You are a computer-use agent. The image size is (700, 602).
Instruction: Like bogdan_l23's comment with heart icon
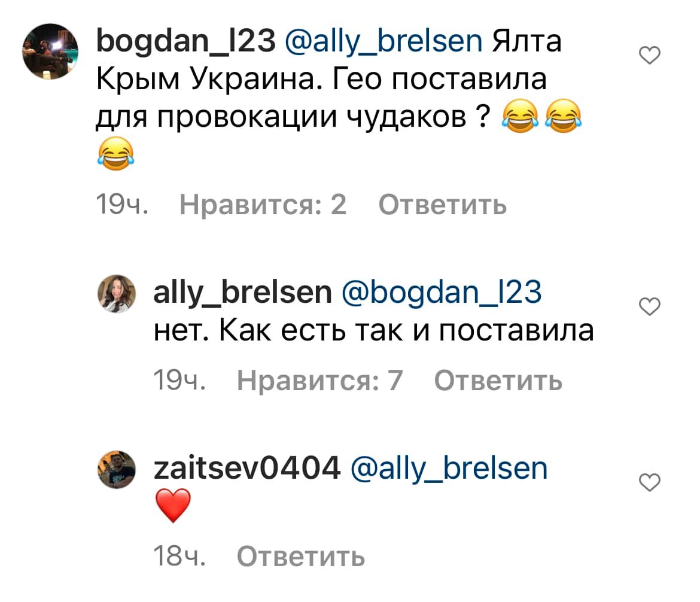tap(650, 56)
